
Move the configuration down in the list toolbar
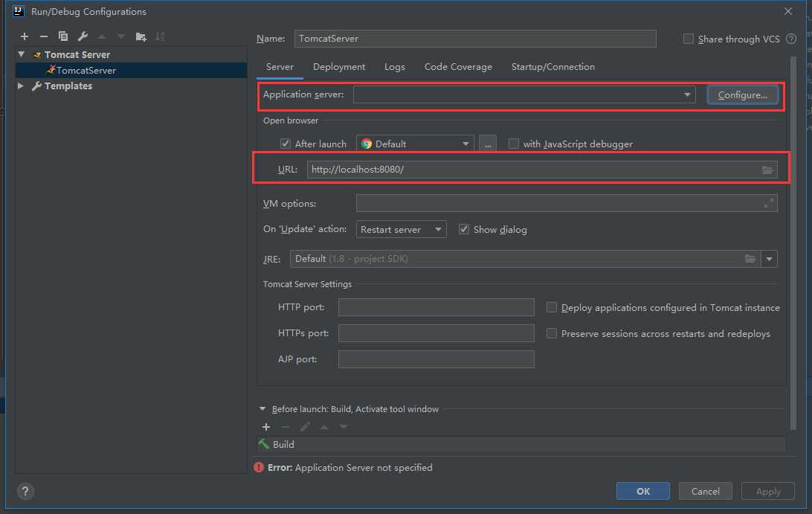tap(120, 36)
